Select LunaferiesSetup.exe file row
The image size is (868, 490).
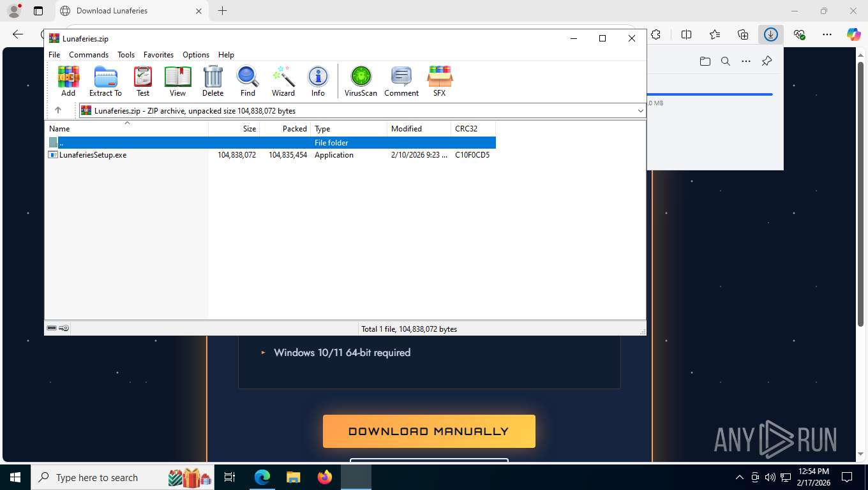pos(271,155)
